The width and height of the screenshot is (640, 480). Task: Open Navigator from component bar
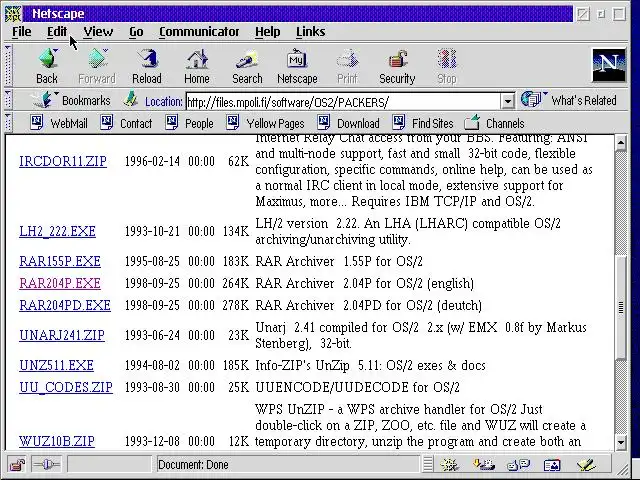point(449,464)
